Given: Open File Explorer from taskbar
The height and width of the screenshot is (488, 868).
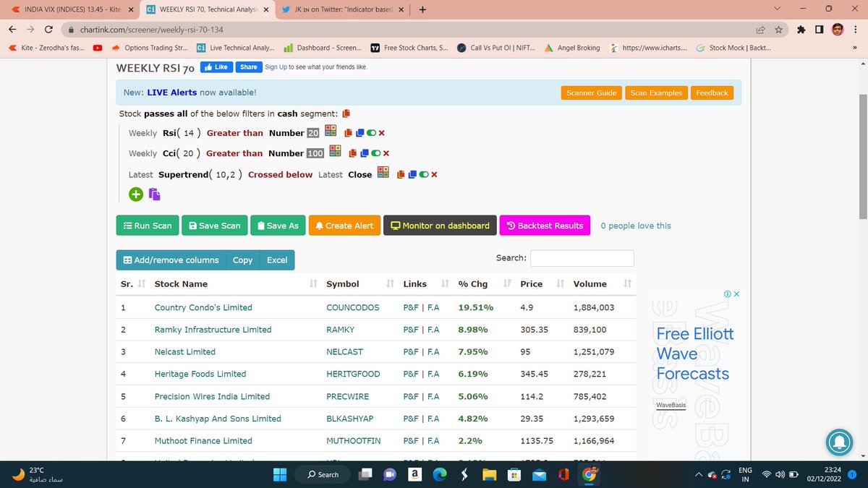Looking at the screenshot, I should (x=490, y=474).
